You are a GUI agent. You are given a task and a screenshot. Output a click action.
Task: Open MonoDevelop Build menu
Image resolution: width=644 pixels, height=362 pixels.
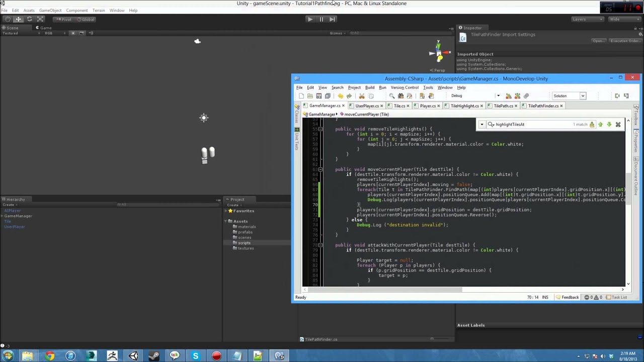[370, 87]
